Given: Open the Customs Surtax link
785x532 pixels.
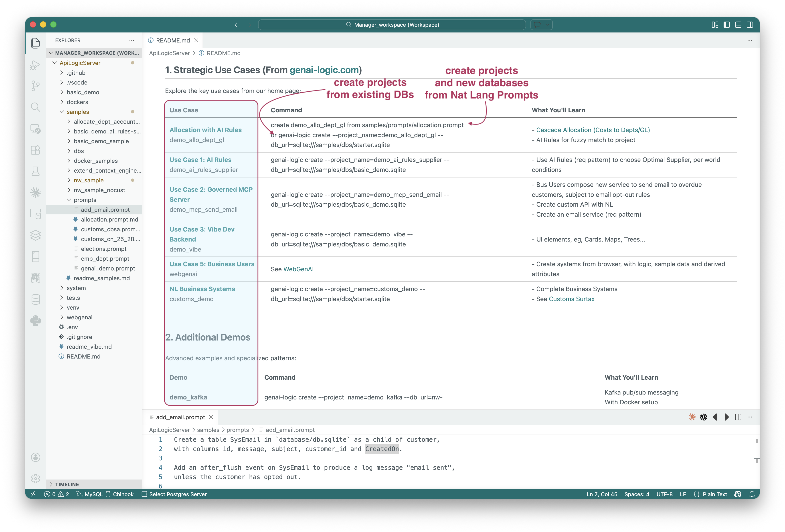Looking at the screenshot, I should click(x=571, y=299).
